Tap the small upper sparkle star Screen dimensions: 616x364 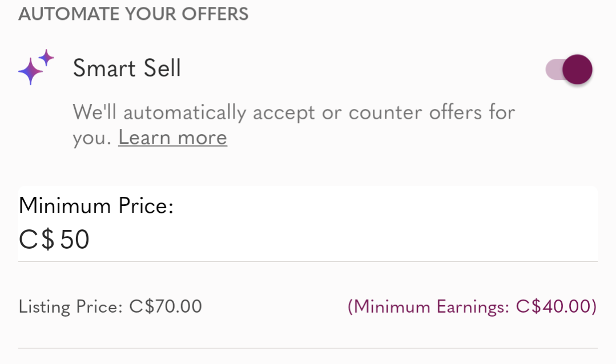pyautogui.click(x=46, y=58)
